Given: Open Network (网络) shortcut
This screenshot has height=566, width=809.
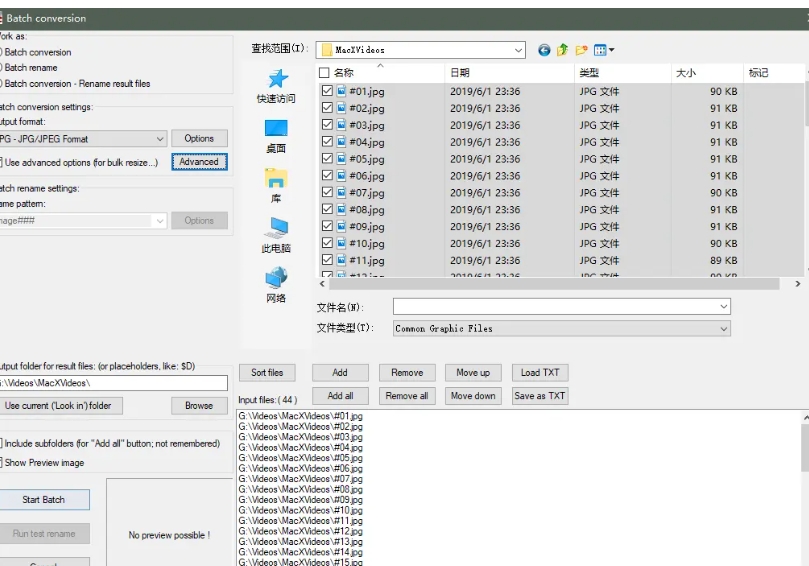Looking at the screenshot, I should coord(276,285).
